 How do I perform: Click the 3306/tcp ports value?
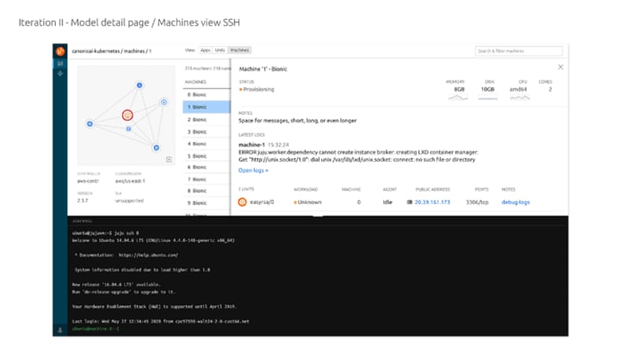477,202
